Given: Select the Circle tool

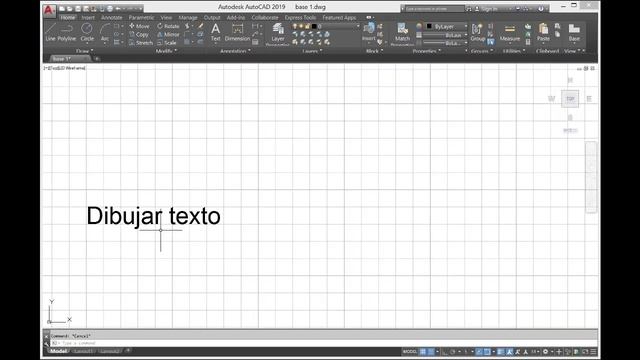Looking at the screenshot, I should 87,32.
